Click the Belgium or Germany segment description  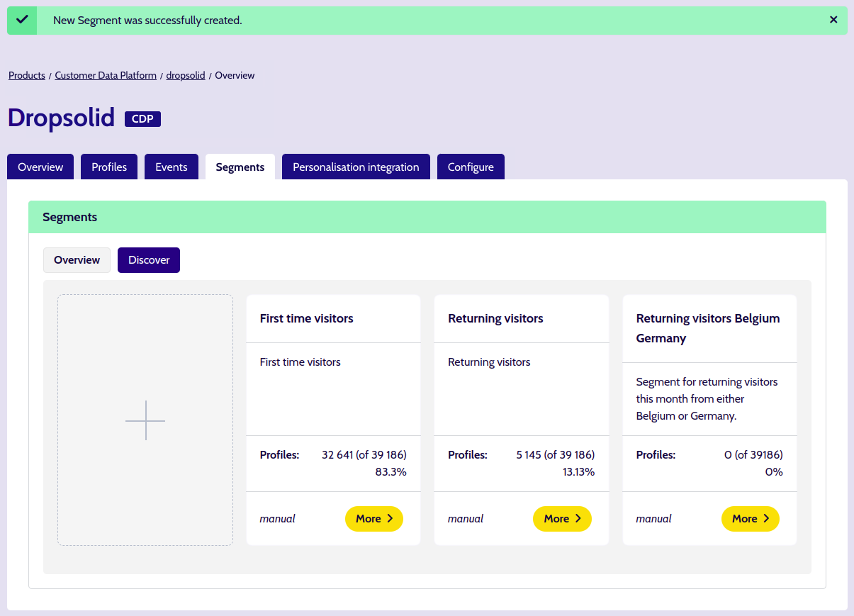(x=707, y=399)
